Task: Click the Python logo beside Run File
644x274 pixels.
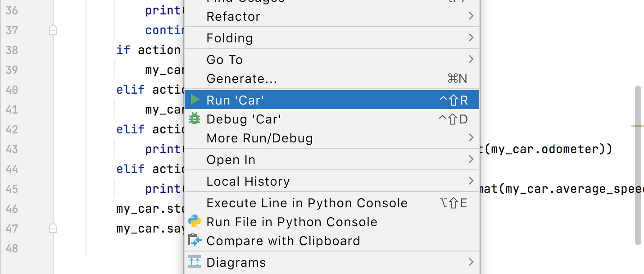Action: point(195,221)
